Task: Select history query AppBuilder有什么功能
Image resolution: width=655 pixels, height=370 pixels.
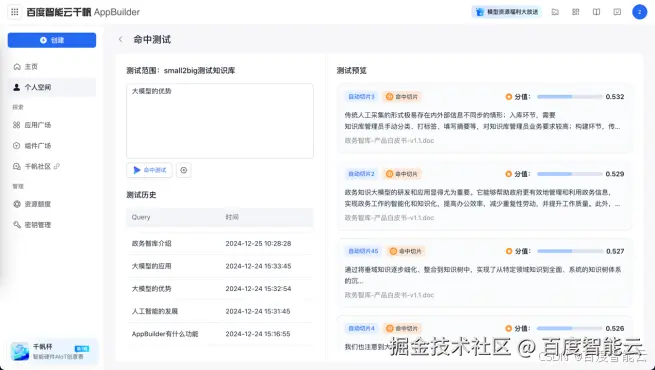Action: coord(165,334)
